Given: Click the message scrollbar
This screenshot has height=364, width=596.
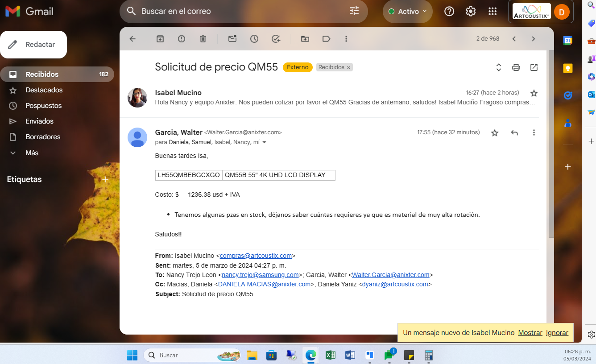Looking at the screenshot, I should (551, 145).
